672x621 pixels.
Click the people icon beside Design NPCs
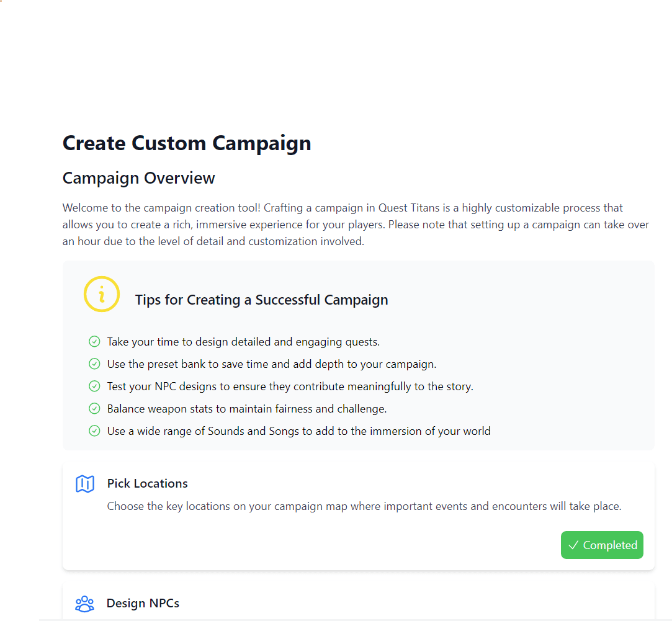(85, 604)
